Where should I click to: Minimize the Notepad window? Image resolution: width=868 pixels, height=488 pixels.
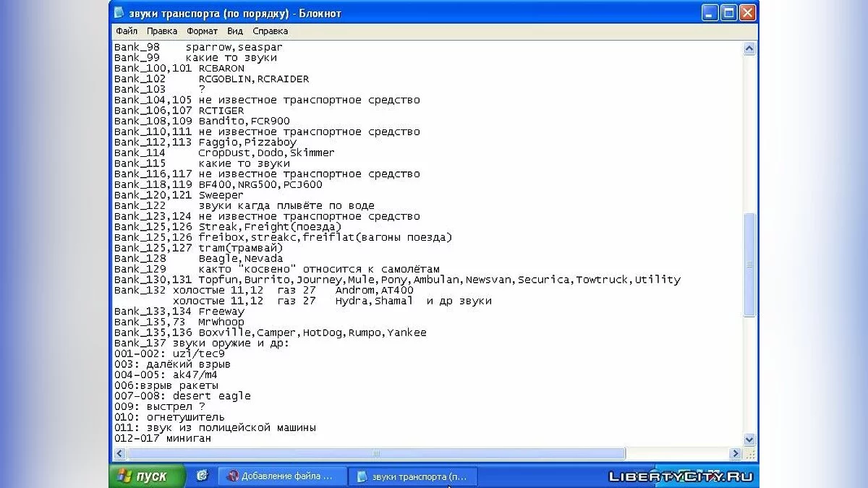point(710,13)
